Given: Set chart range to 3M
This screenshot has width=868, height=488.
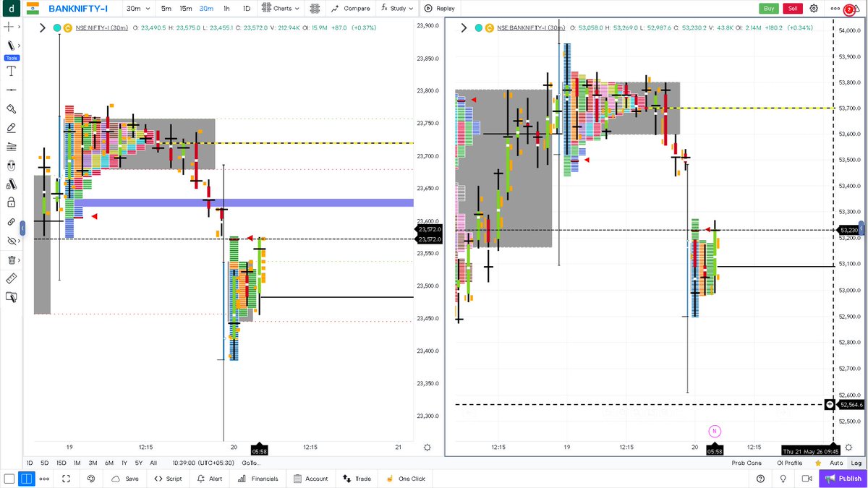Looking at the screenshot, I should (x=93, y=463).
